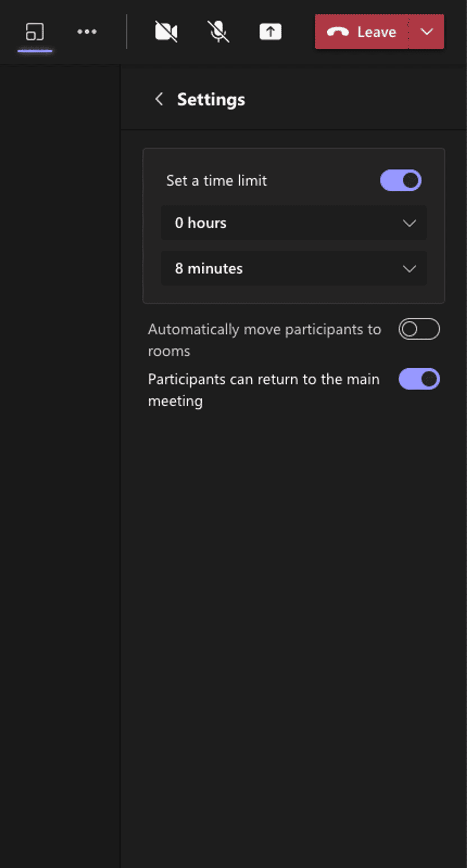Click the "Set a time limit" label
The image size is (467, 868).
(x=216, y=181)
